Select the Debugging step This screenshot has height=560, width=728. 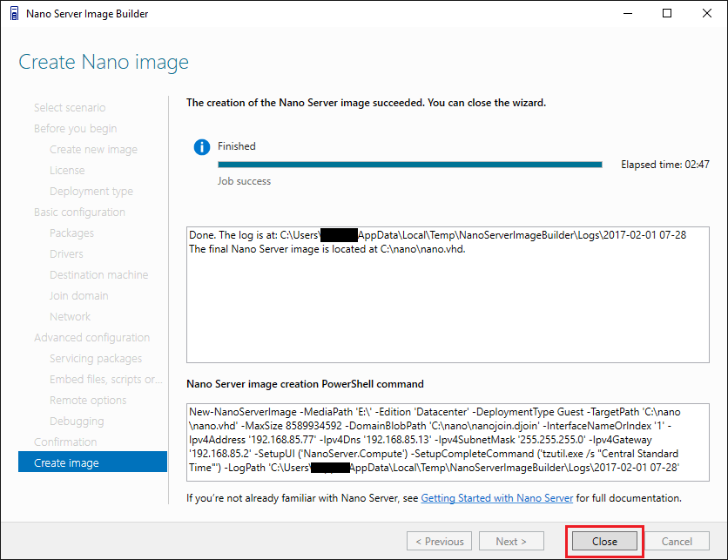tap(77, 421)
